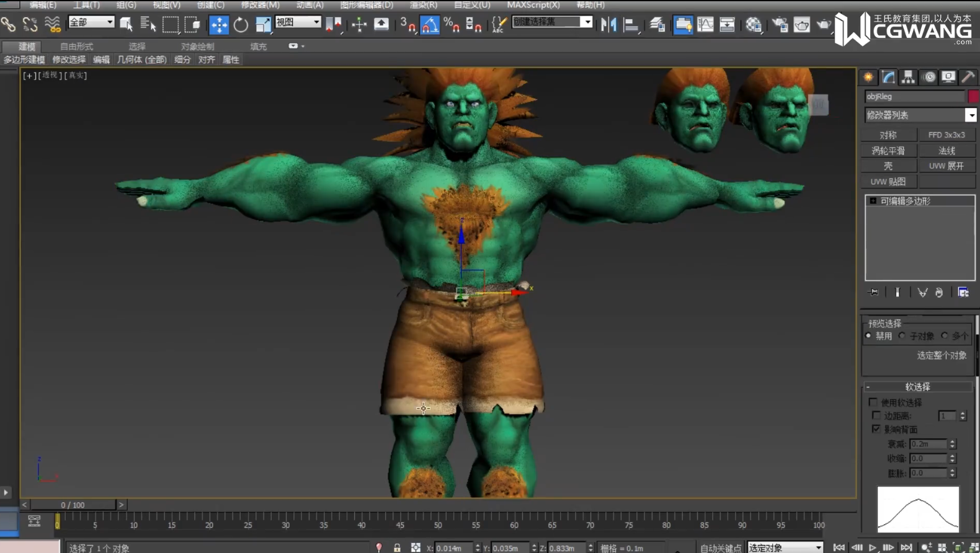The image size is (980, 553).
Task: Uncheck the 影响背面 checkbox
Action: 876,429
